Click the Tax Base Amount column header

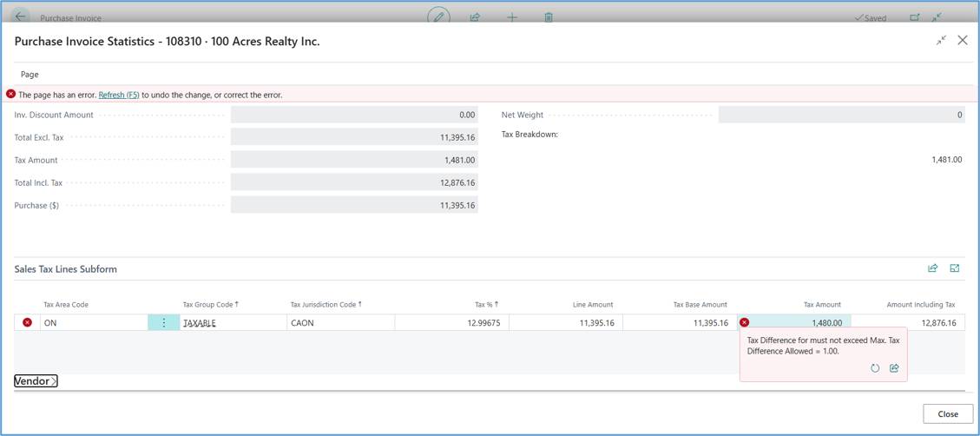[x=700, y=305]
